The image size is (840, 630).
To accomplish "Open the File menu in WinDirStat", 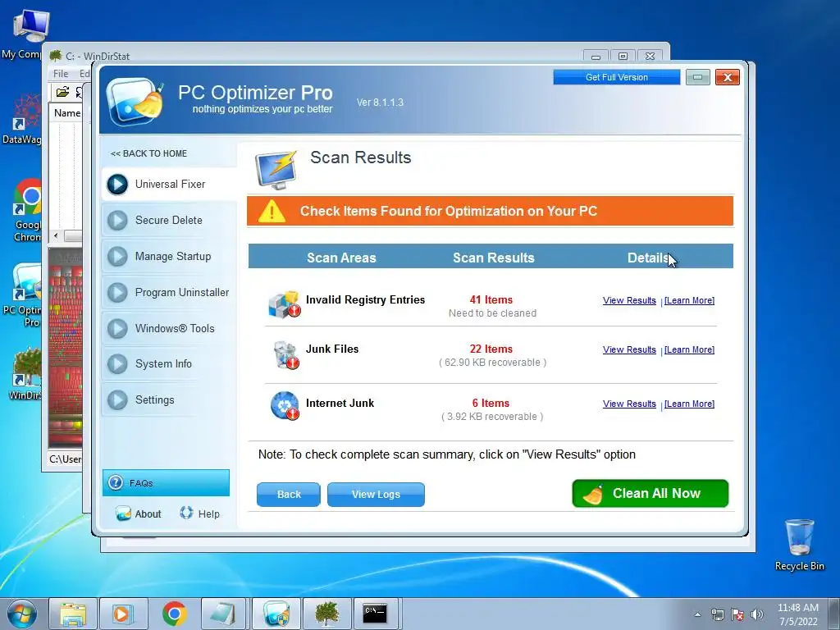I will (61, 74).
